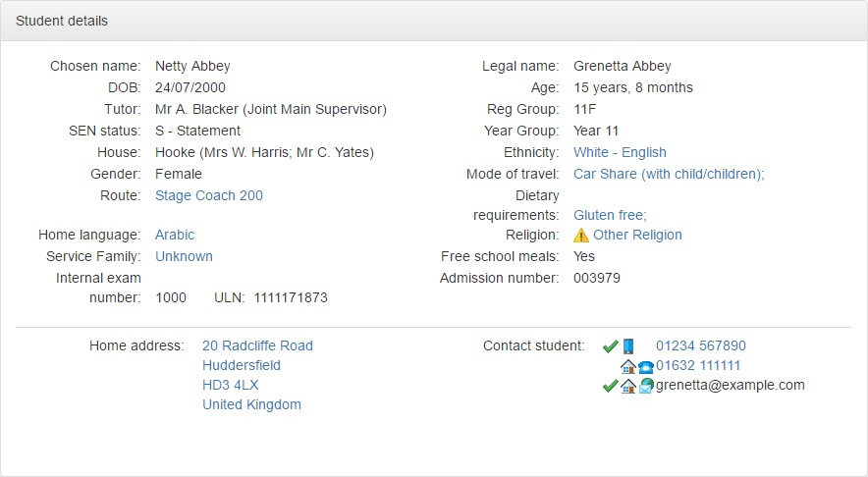Screen dimensions: 868x477
Task: Click the Student details panel header
Action: click(434, 21)
